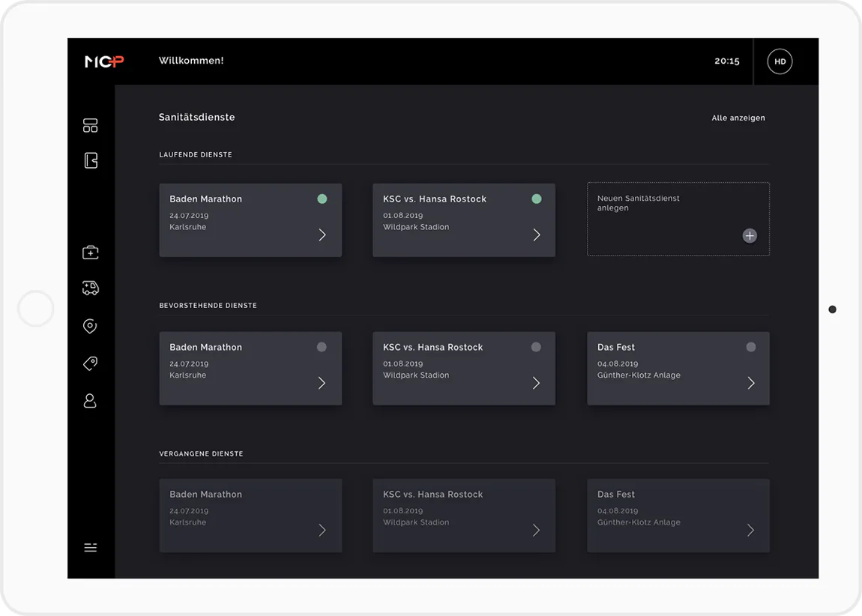
Task: Select "KSC vs. Hansa Rostock" title under Vergangene Dienste
Action: click(x=433, y=495)
